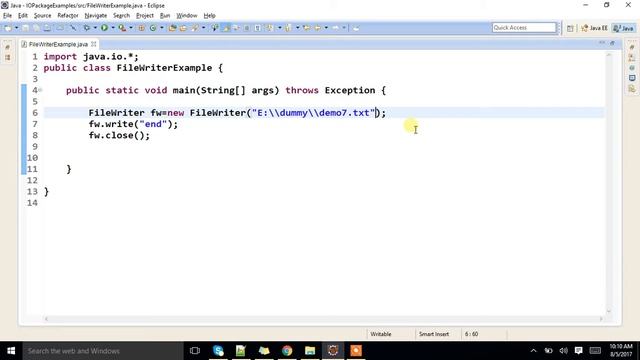Open the Source menu
Screen dimensions: 640x360
click(42, 16)
